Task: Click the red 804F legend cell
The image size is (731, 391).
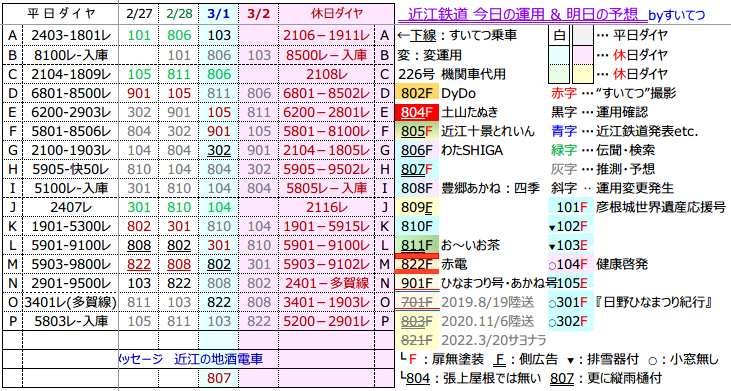Action: point(416,112)
